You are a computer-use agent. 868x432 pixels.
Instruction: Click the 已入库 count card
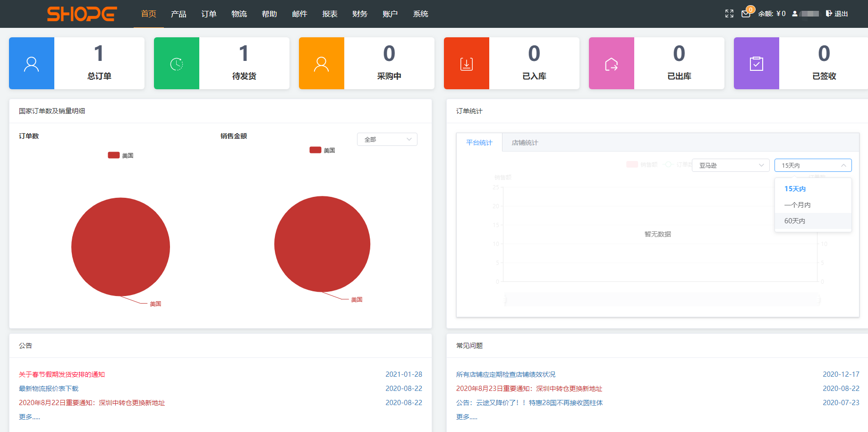coord(511,63)
